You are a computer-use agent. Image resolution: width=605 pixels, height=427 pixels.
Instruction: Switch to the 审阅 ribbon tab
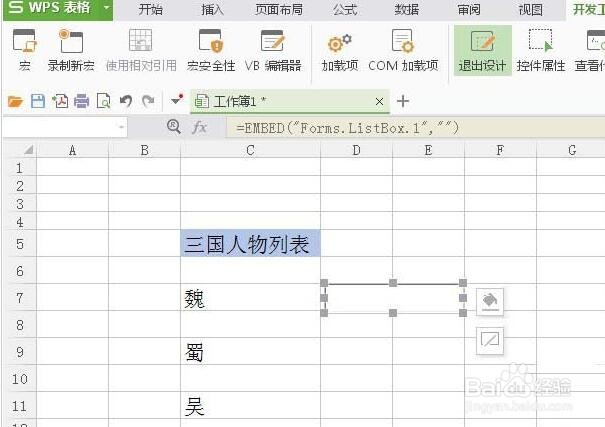[x=469, y=9]
